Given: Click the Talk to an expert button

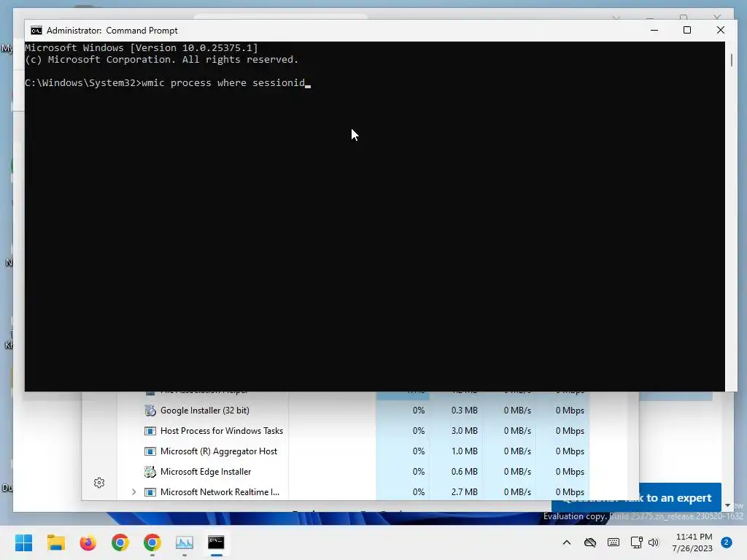Looking at the screenshot, I should pos(681,497).
